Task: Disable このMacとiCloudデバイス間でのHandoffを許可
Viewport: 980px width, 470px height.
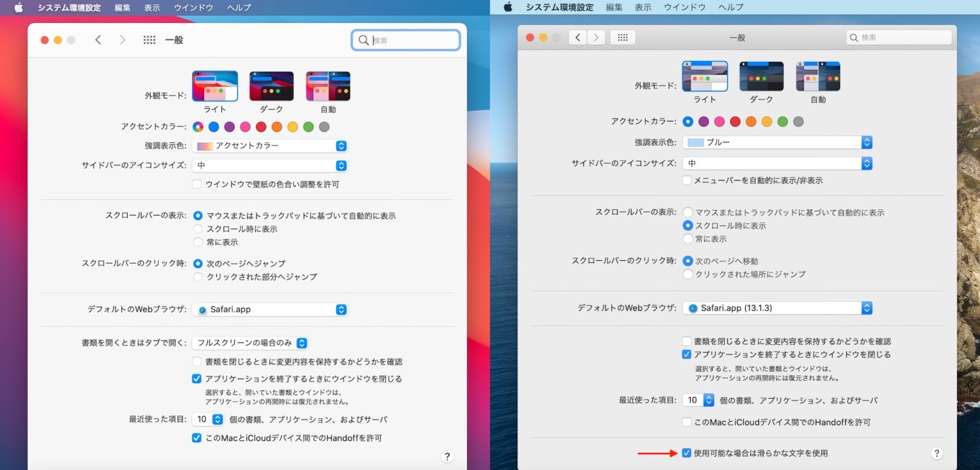Action: [197, 438]
